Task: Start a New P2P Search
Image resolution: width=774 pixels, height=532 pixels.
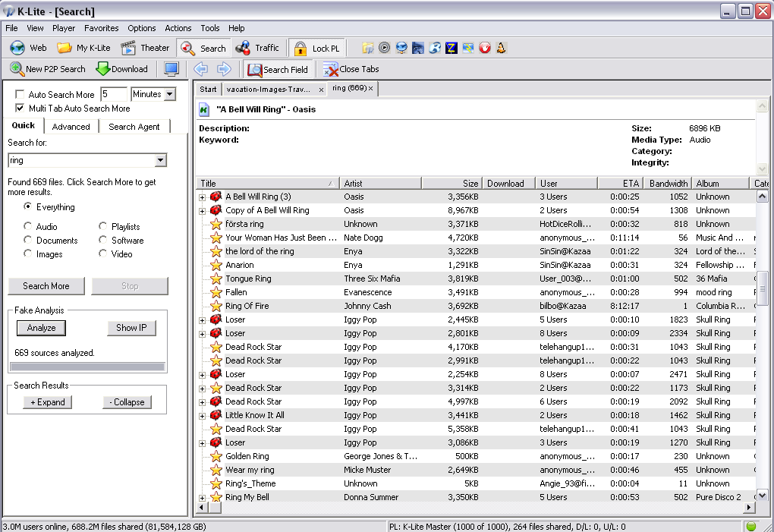Action: pyautogui.click(x=47, y=69)
